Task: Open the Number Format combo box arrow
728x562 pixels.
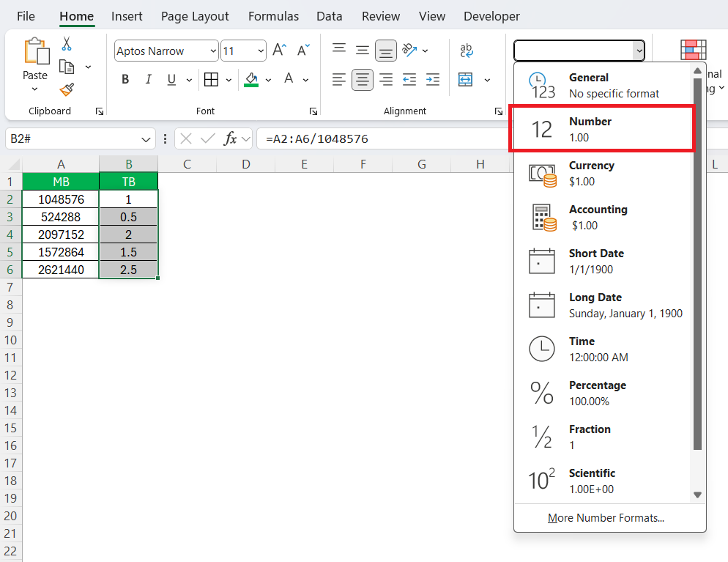Action: pos(639,51)
